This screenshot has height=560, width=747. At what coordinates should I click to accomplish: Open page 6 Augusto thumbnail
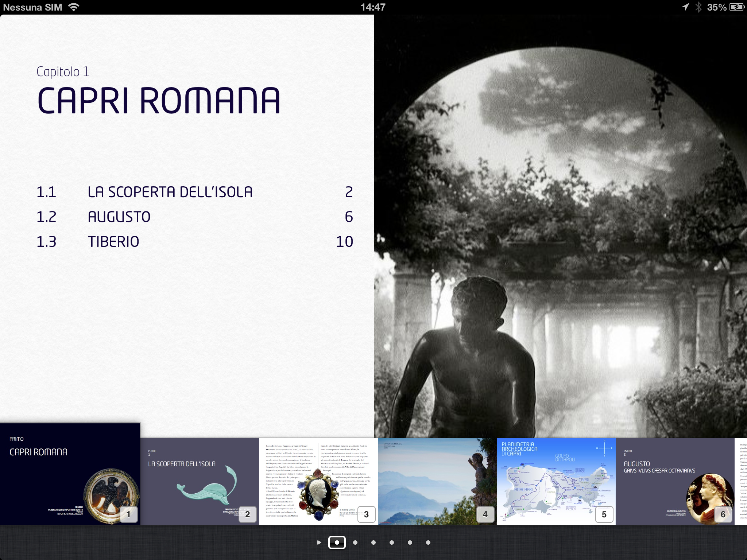675,481
